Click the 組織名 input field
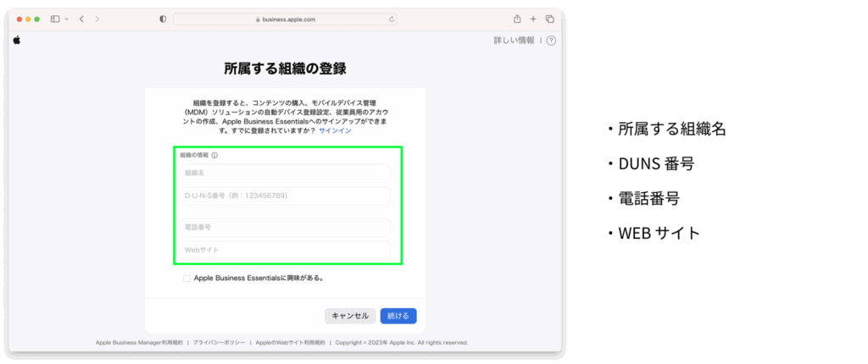 pos(284,174)
